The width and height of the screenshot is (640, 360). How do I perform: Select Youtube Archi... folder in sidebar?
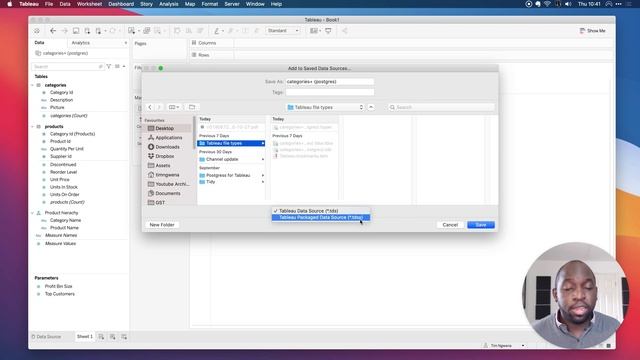168,184
